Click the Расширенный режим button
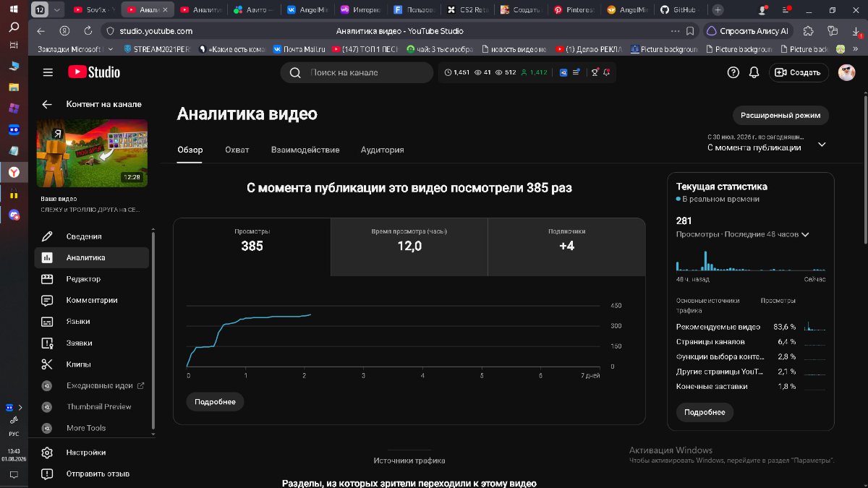Image resolution: width=868 pixels, height=488 pixels. (x=780, y=115)
